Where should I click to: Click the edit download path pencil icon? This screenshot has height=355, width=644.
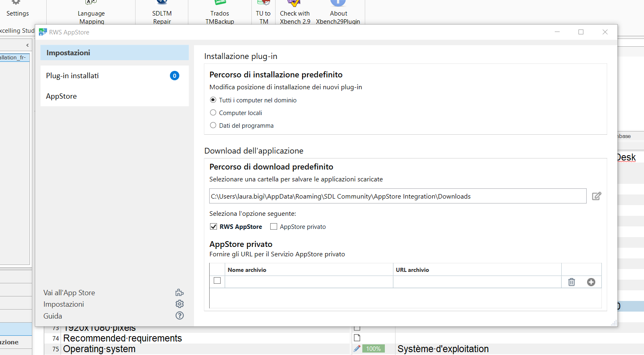click(x=597, y=196)
